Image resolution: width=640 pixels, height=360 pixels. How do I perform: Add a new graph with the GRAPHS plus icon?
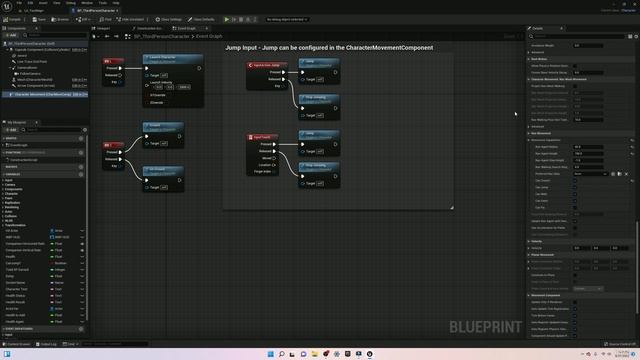tap(81, 138)
